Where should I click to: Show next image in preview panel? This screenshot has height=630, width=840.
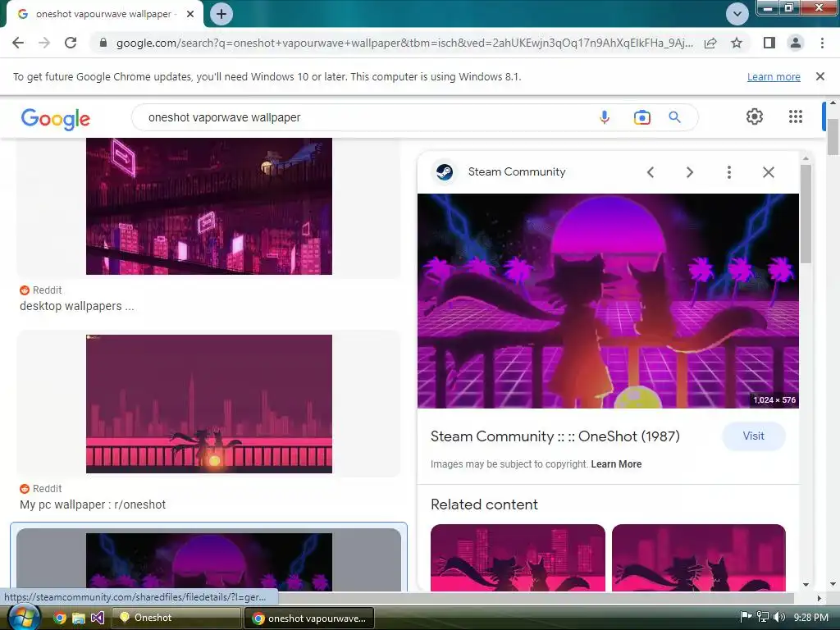click(x=689, y=172)
